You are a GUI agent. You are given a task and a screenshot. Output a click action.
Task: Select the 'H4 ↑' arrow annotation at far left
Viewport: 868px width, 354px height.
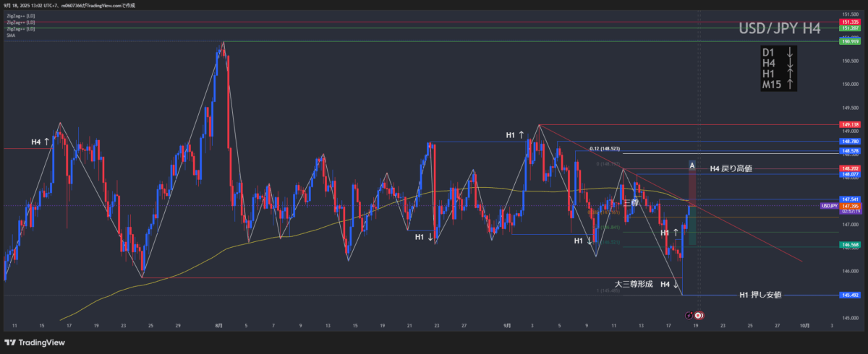41,142
